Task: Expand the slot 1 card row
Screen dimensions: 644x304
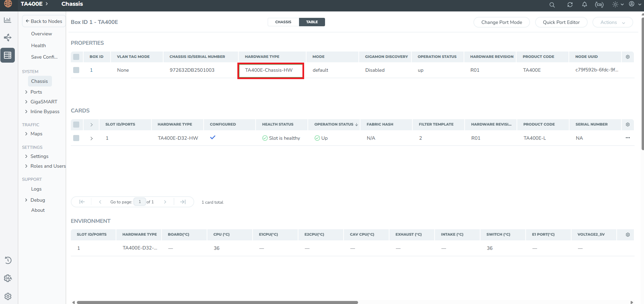Action: pyautogui.click(x=91, y=138)
